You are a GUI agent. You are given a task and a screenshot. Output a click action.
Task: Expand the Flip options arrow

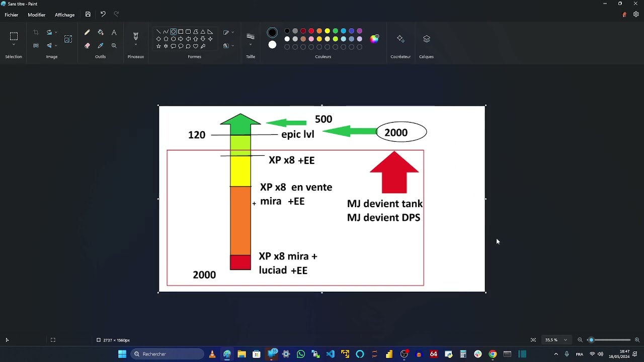point(56,45)
